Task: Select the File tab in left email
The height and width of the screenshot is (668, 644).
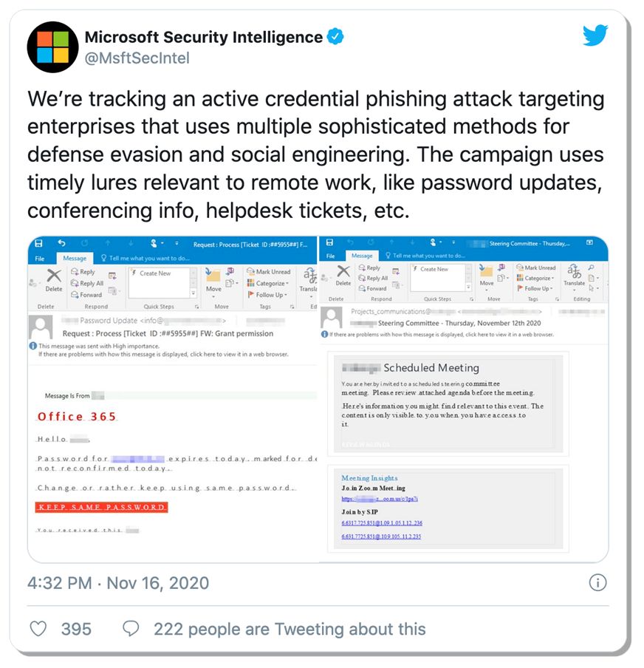Action: click(x=40, y=259)
